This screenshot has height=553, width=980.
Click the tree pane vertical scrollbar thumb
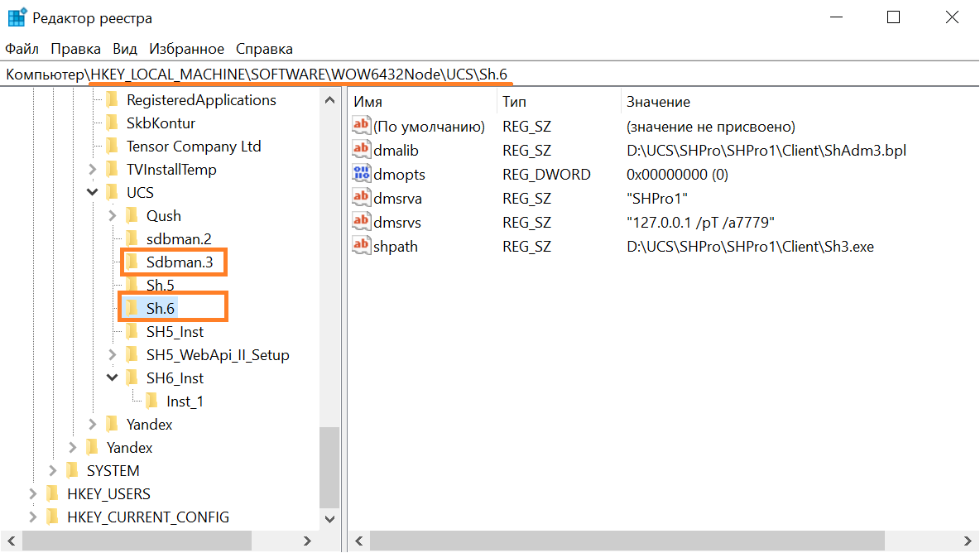[x=329, y=465]
